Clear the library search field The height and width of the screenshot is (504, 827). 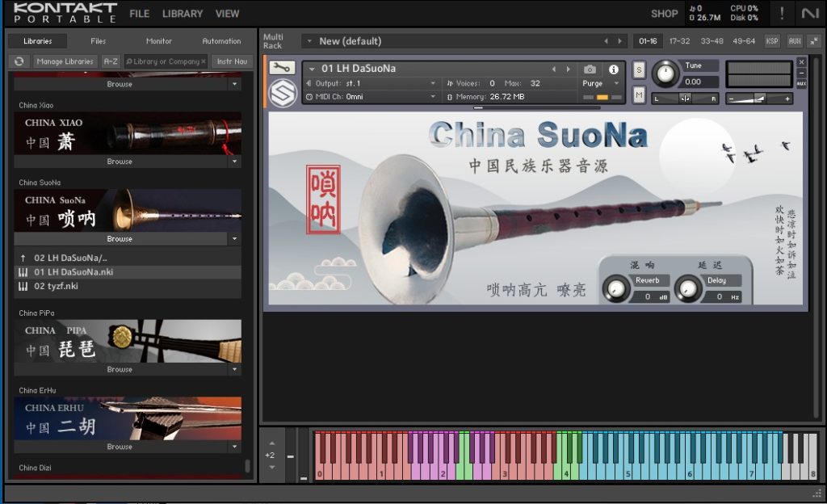tap(203, 61)
